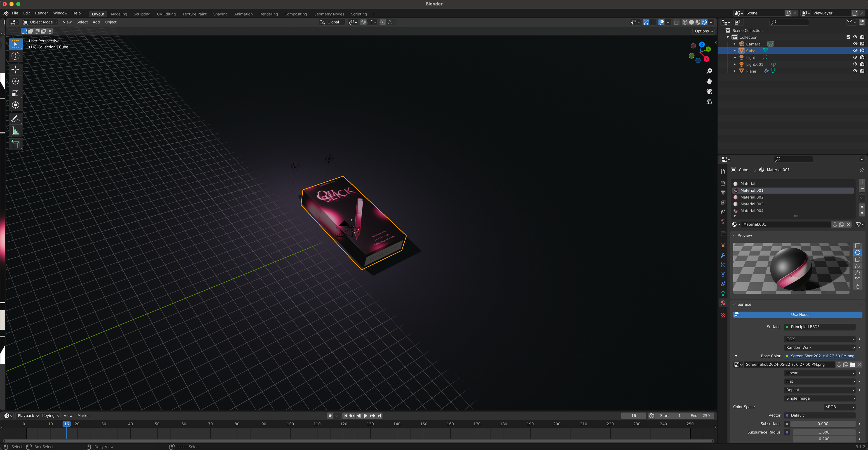Select the Rotate tool
The image size is (868, 450).
coord(16,81)
